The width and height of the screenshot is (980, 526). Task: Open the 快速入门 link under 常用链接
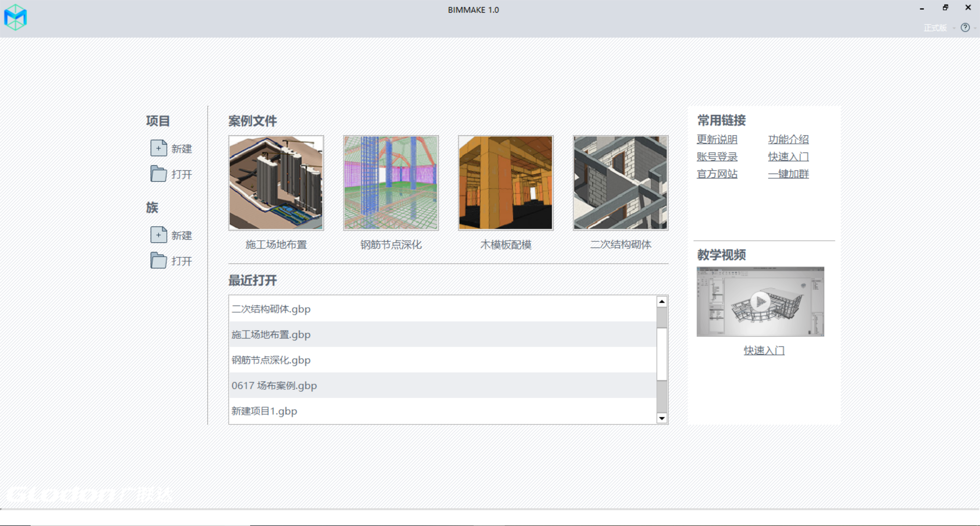click(789, 157)
